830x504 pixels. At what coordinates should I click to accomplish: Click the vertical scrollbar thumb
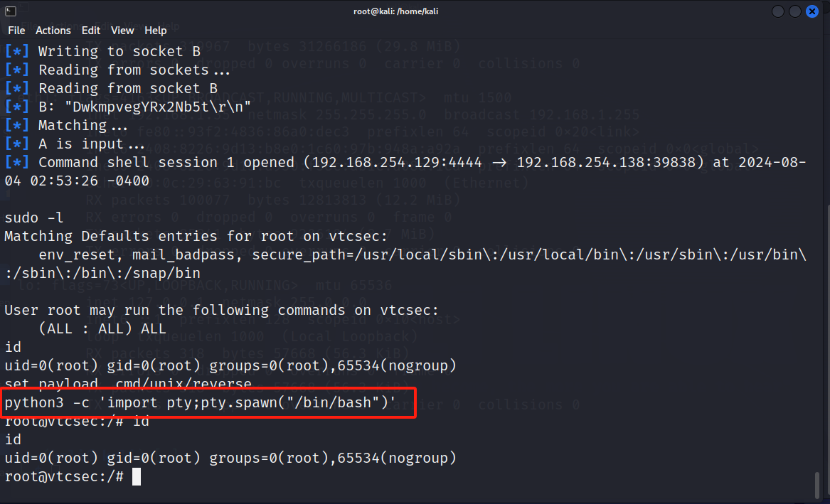coord(817,484)
